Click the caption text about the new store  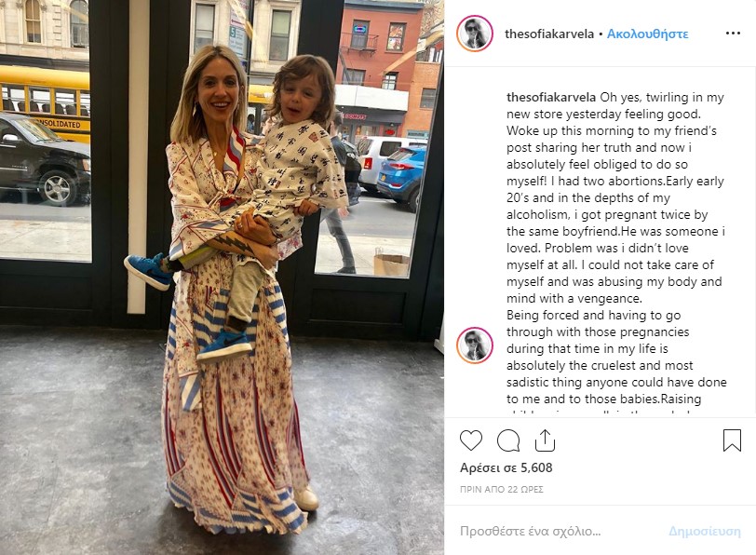click(616, 249)
